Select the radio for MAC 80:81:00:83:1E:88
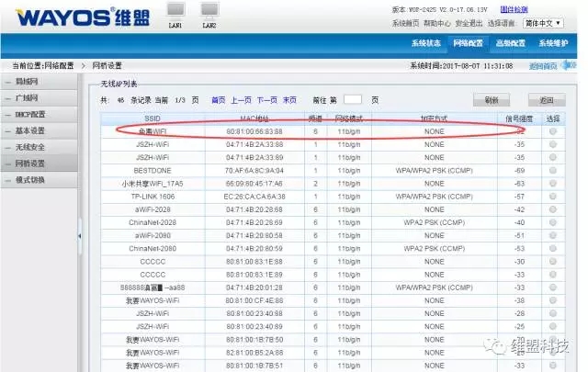 [553, 262]
